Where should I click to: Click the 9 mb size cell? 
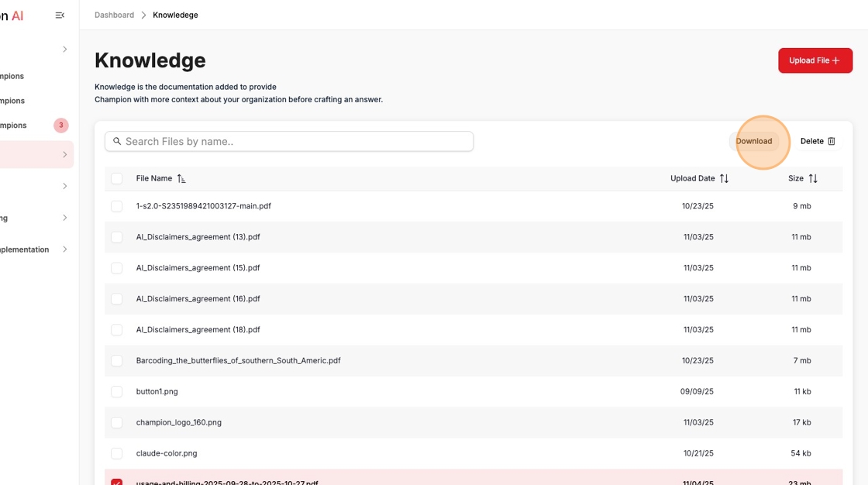click(x=802, y=206)
